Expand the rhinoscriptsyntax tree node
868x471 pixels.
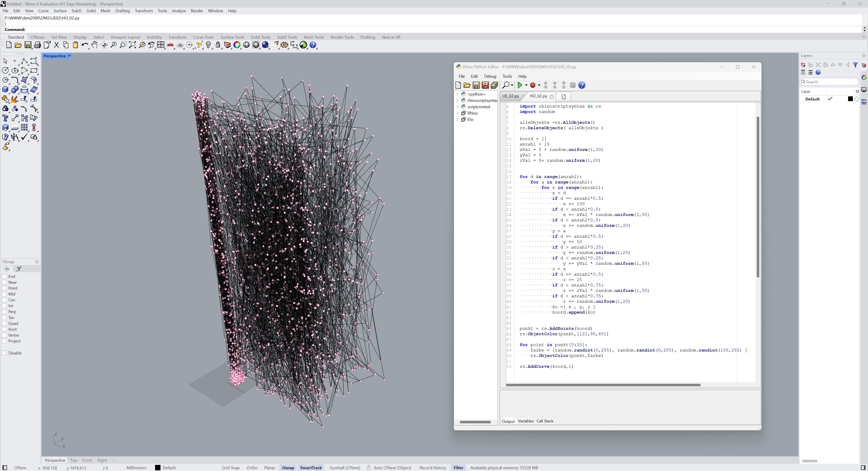[458, 100]
